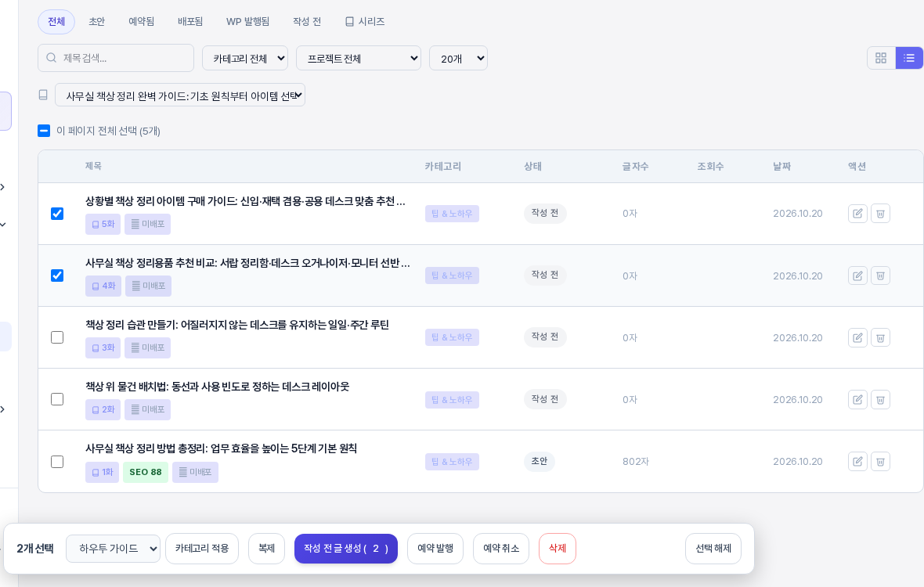The image size is (924, 587).
Task: Open the 시리즈 tab
Action: [x=365, y=22]
